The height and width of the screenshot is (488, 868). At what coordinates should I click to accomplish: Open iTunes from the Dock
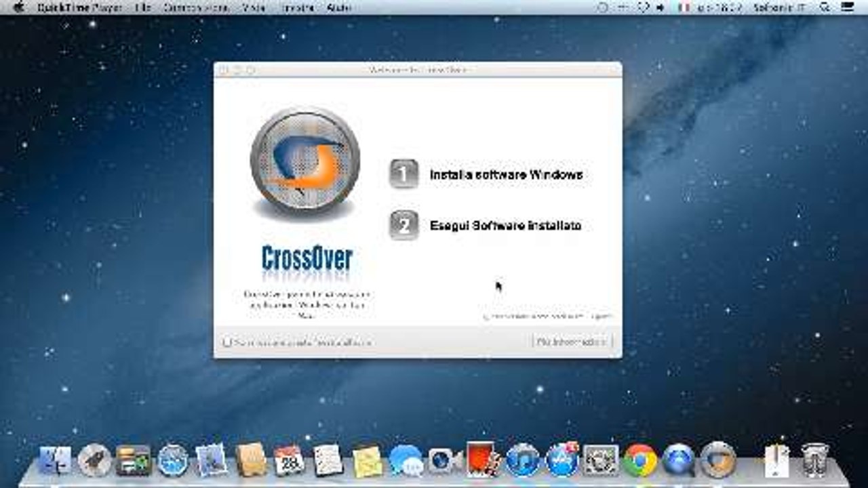pos(522,461)
